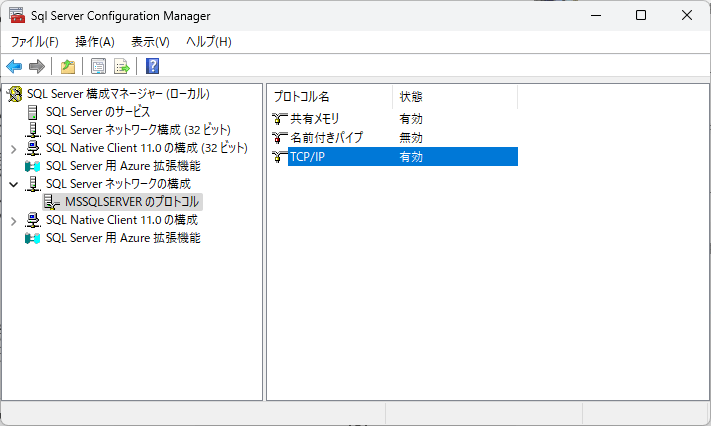
Task: Click the blue Back arrow toolbar icon
Action: [14, 67]
